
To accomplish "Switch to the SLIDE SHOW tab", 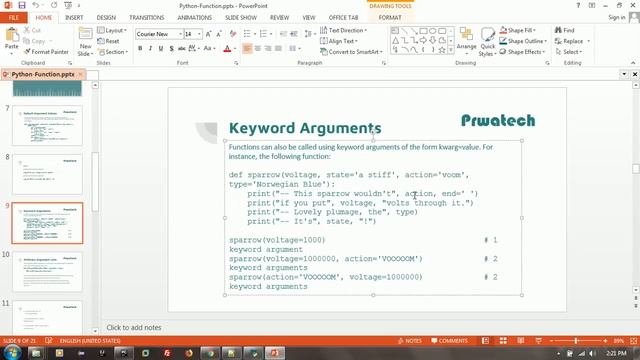I will coord(241,18).
